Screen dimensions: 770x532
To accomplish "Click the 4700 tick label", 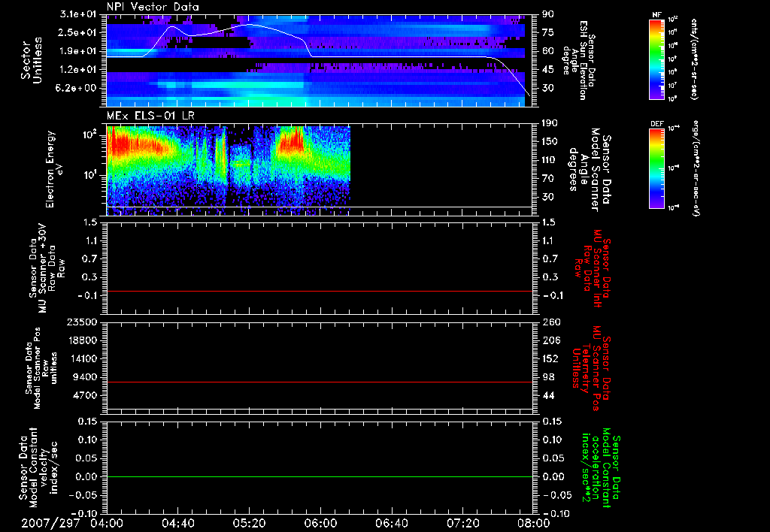I will click(86, 395).
